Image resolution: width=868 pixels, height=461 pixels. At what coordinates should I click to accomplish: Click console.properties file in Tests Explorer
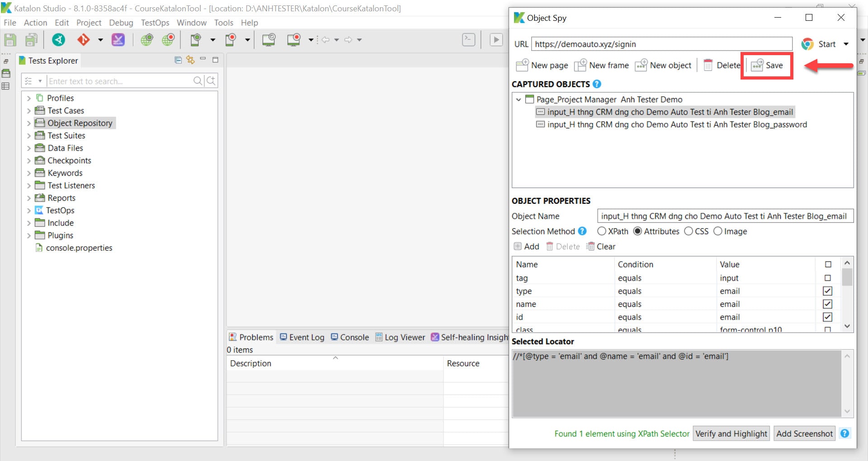(74, 248)
